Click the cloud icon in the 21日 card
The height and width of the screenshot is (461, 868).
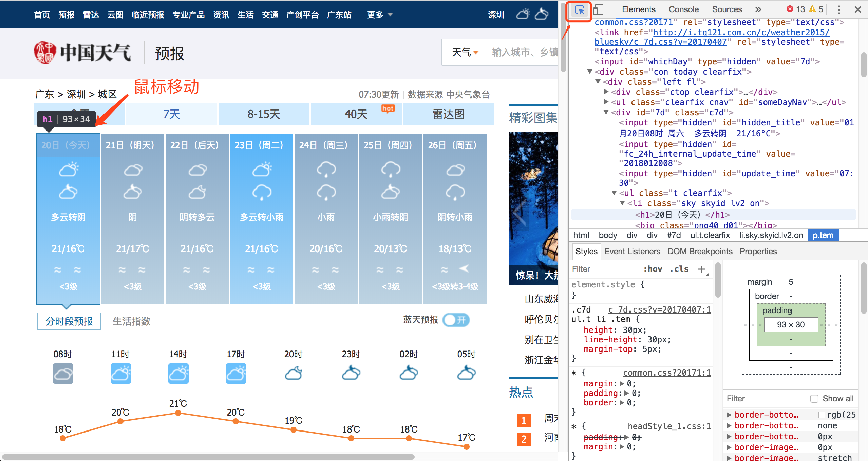tap(133, 169)
